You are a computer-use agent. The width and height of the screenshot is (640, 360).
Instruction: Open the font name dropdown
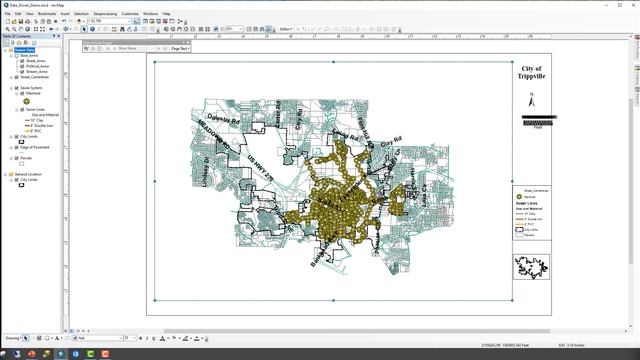(121, 338)
